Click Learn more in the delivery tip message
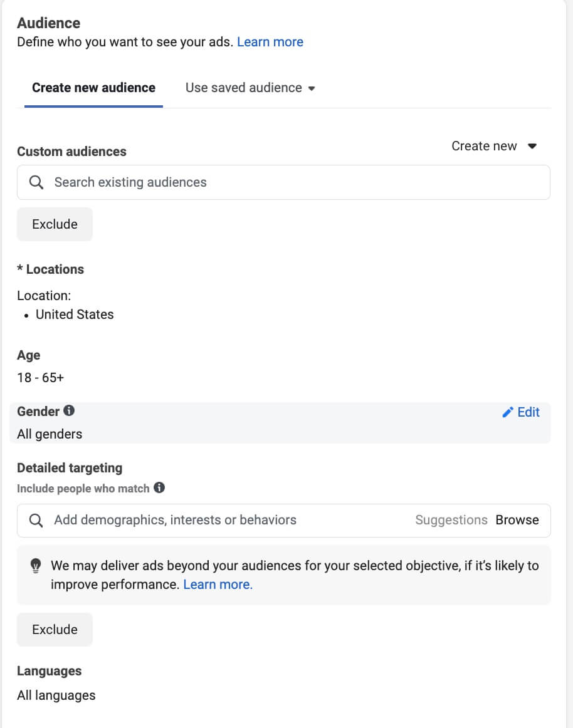 pyautogui.click(x=217, y=584)
